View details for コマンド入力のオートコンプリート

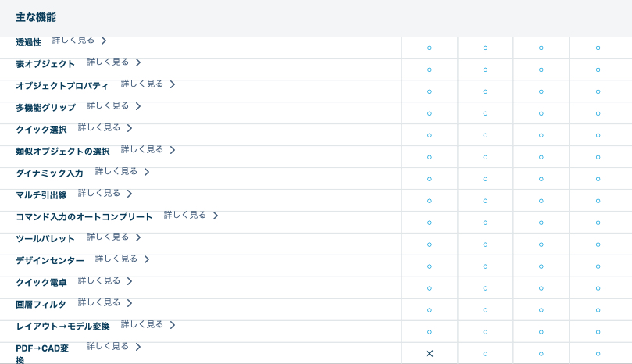(185, 215)
